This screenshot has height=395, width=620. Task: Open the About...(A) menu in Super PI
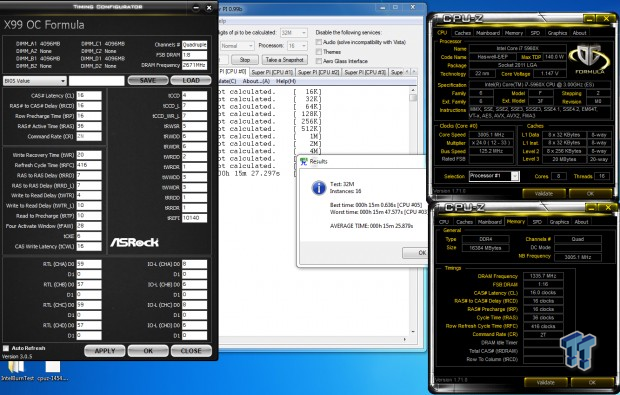click(256, 81)
